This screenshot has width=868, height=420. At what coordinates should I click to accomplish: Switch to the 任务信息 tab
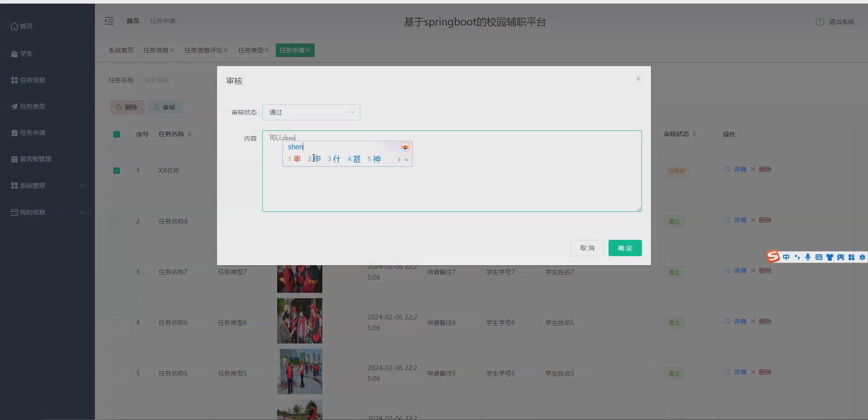coord(156,50)
